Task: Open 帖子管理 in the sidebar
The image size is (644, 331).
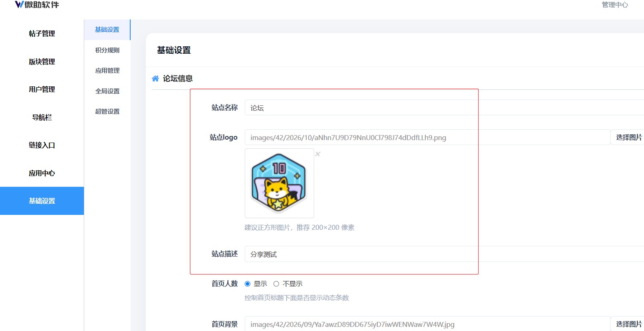Action: [x=42, y=34]
